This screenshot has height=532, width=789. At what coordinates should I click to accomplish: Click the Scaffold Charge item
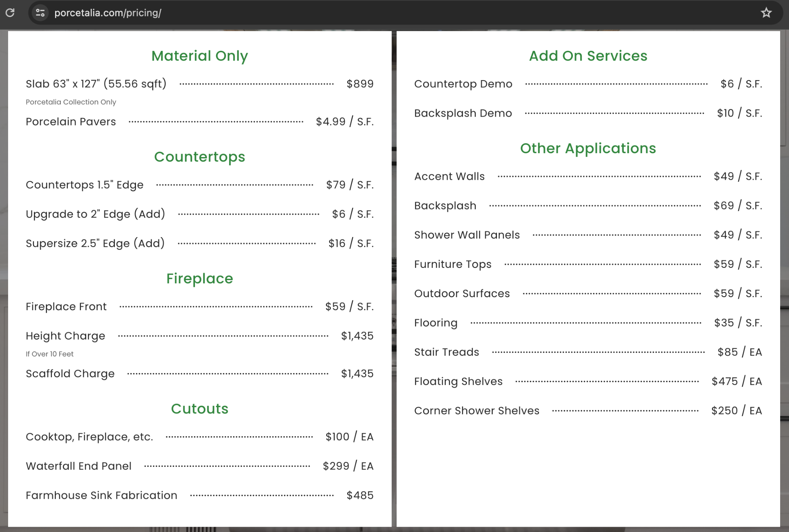click(x=70, y=373)
